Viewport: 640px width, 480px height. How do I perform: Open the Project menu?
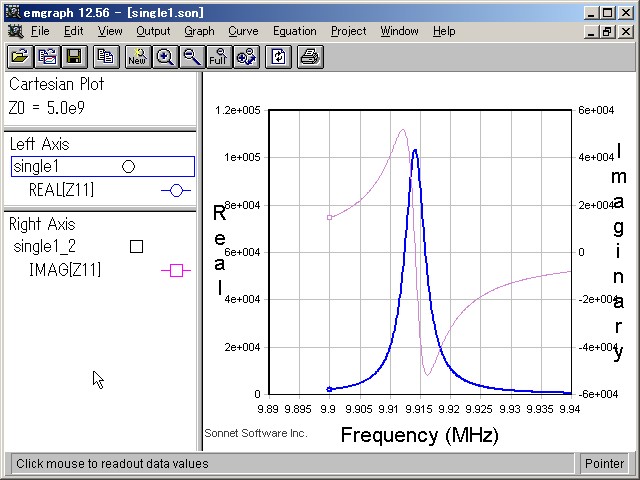(349, 31)
